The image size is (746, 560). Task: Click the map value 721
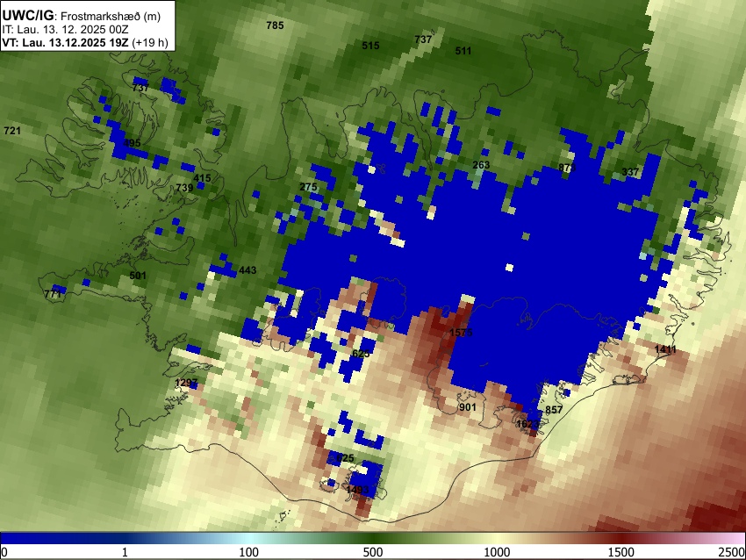[x=12, y=131]
